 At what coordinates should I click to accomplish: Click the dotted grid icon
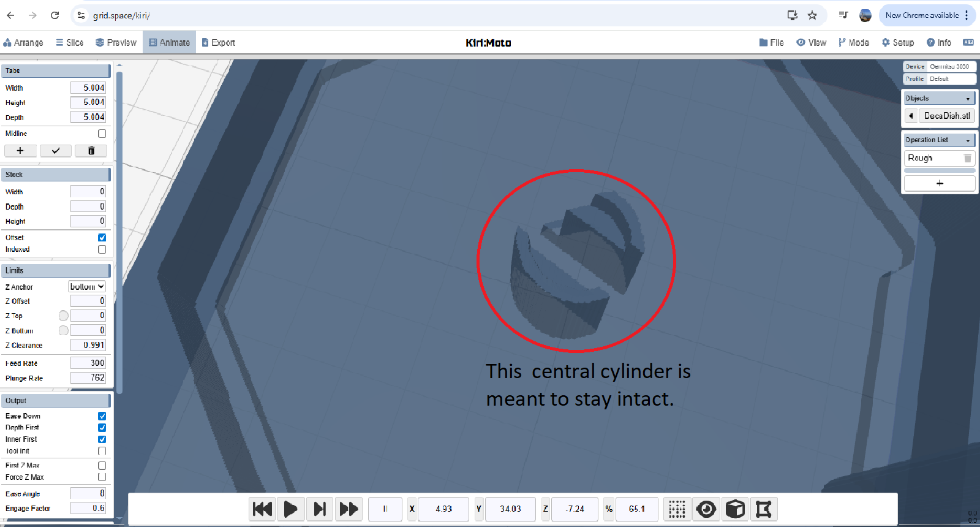point(677,509)
